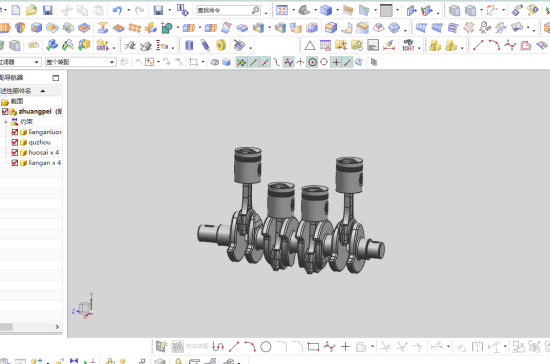This screenshot has height=364, width=550.
Task: Save using the first floppy disk icon
Action: click(48, 10)
